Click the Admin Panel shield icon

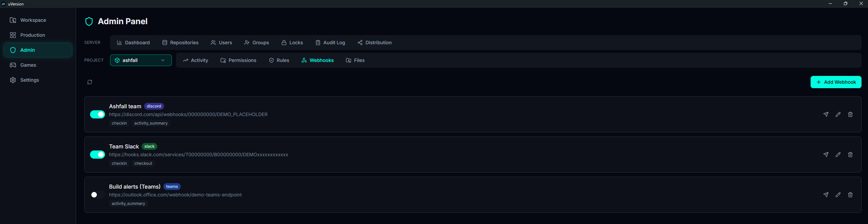pos(89,21)
